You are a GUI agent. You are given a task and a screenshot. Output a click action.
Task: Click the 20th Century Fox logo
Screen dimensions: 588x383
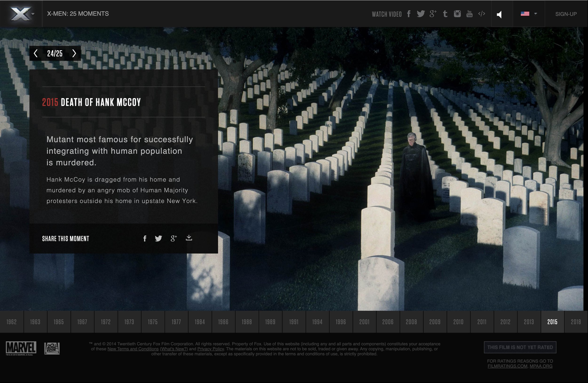[x=52, y=348]
